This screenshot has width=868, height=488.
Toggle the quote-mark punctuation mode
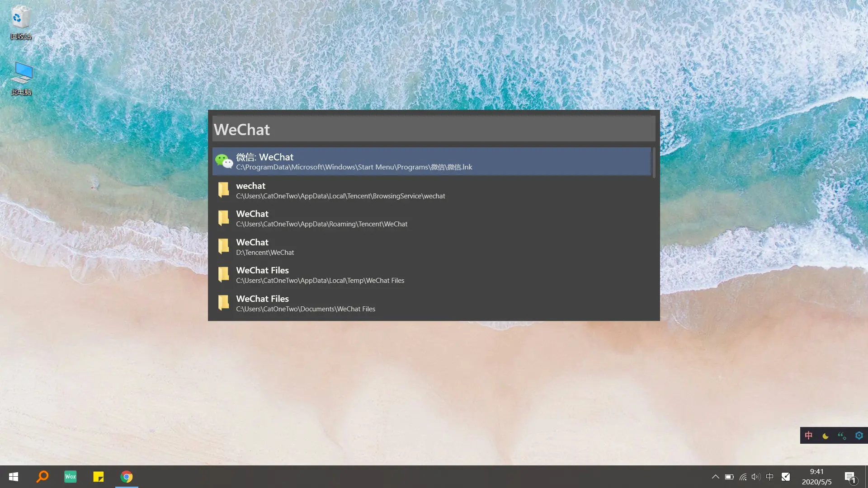tap(842, 436)
